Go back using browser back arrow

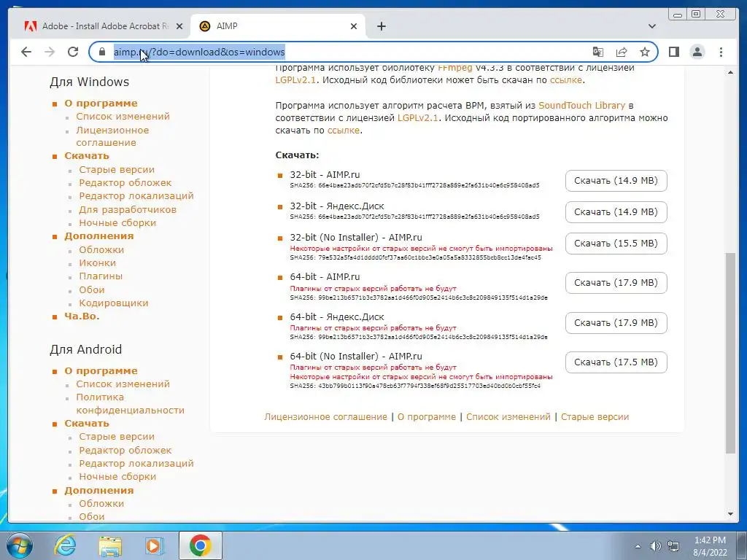tap(26, 52)
